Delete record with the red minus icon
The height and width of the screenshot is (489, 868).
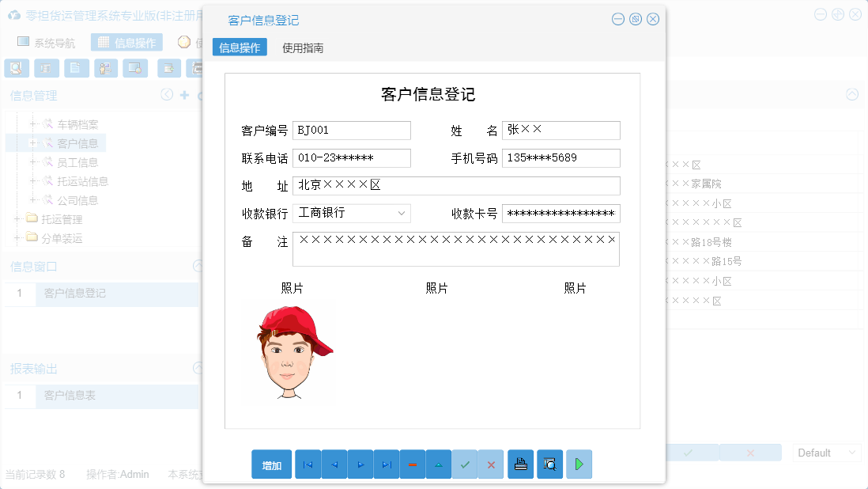(413, 464)
